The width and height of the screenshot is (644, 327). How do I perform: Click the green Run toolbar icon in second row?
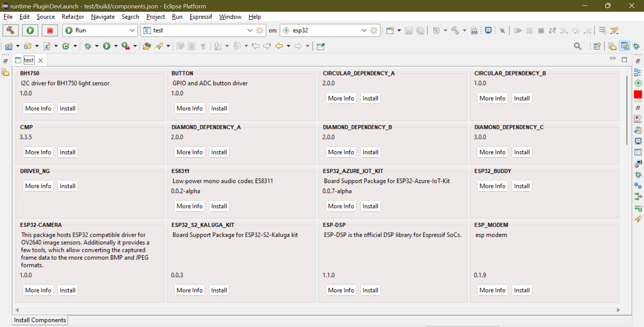(x=107, y=46)
